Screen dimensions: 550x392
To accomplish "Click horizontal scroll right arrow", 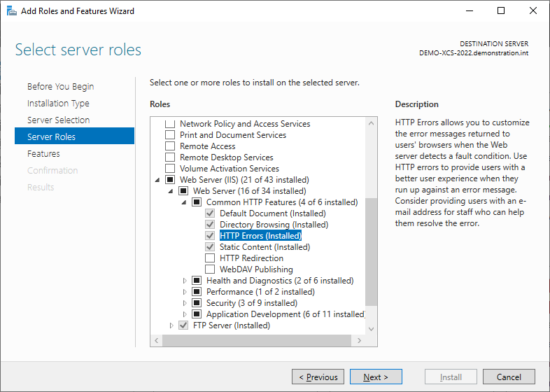I will (x=359, y=340).
